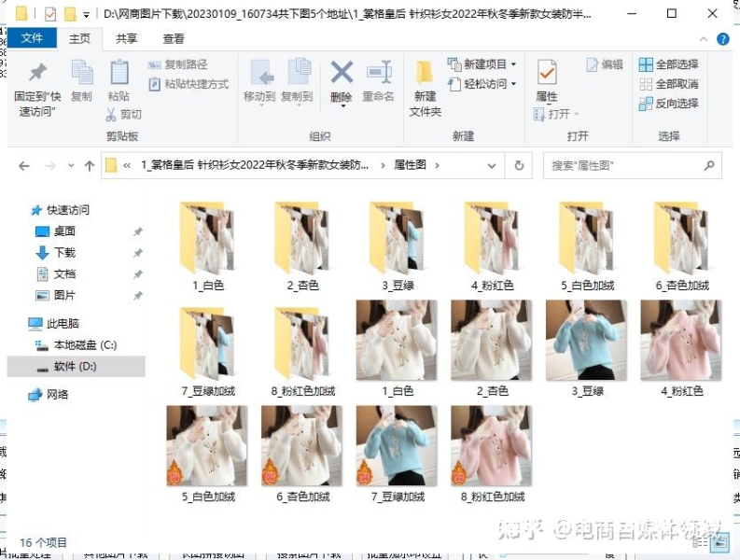The height and width of the screenshot is (560, 740).
Task: Select Local Disk (C:) in sidebar
Action: [76, 345]
